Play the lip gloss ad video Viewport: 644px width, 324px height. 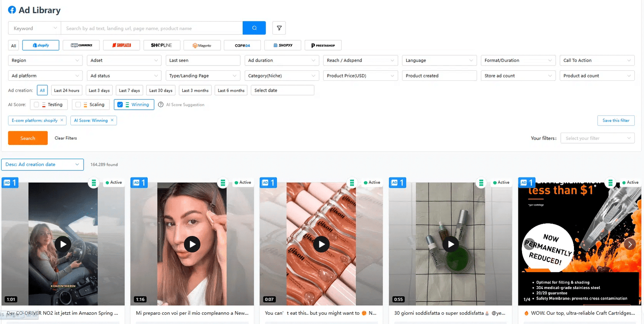(x=321, y=244)
